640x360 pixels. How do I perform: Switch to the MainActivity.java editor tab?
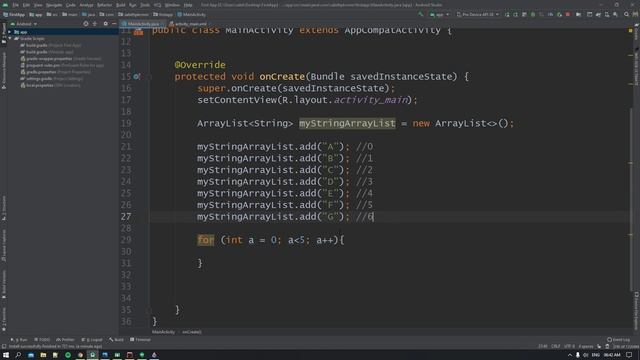pos(143,24)
